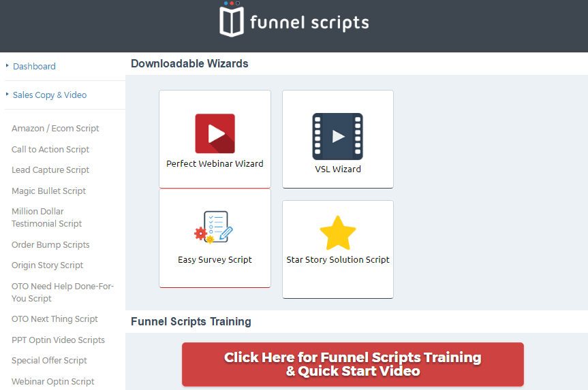Open the Easy Survey Script label
This screenshot has height=390, width=588.
[215, 259]
